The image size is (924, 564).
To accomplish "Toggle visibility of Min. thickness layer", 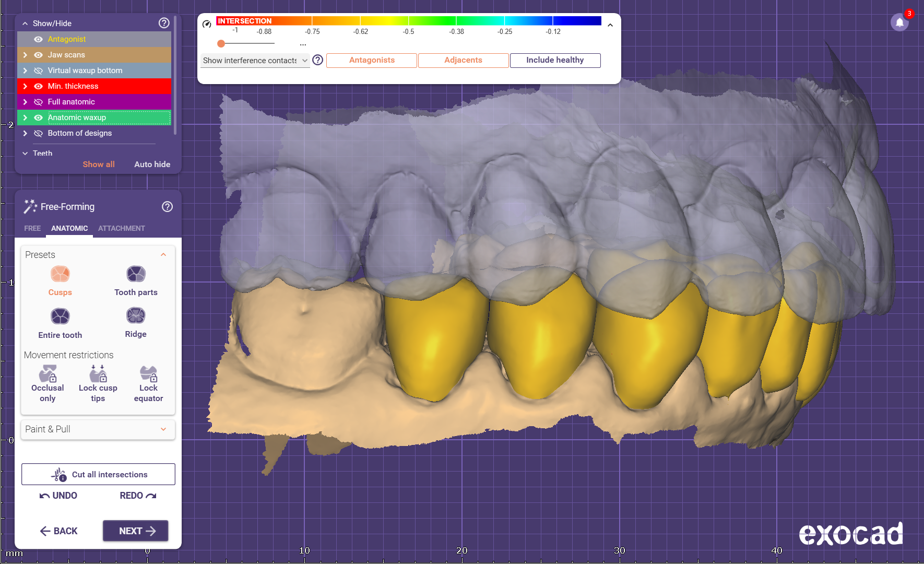I will (x=38, y=86).
